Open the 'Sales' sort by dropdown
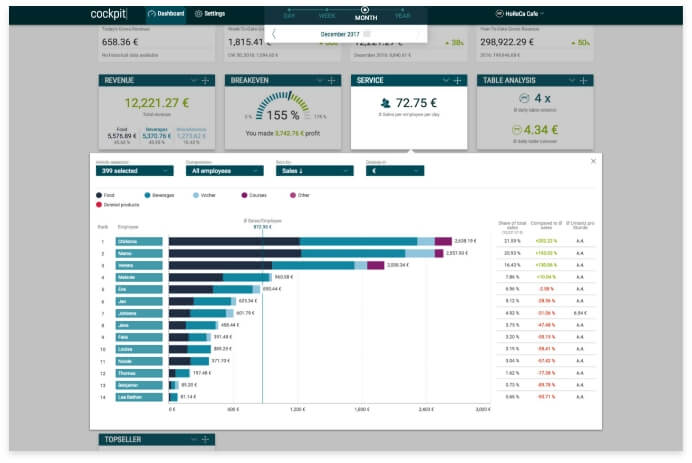This screenshot has height=463, width=692. pos(314,171)
